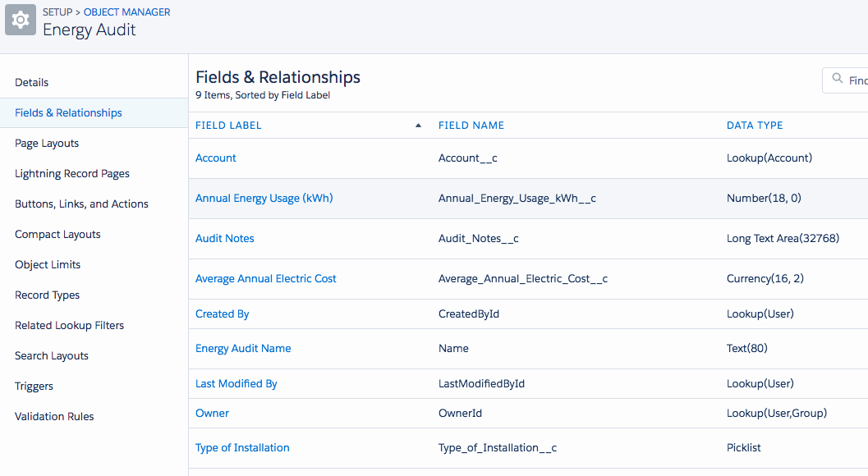This screenshot has height=476, width=868.
Task: Open Type of Installation field
Action: (x=242, y=447)
